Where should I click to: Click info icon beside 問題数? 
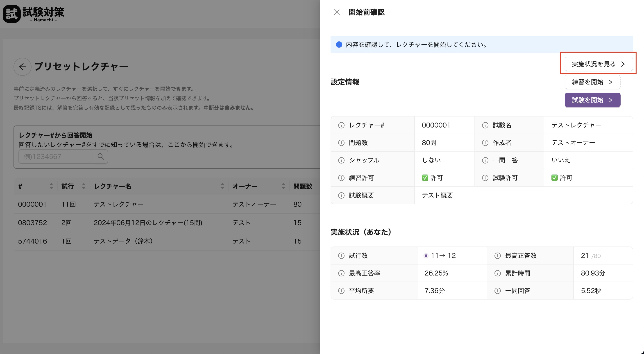(341, 143)
